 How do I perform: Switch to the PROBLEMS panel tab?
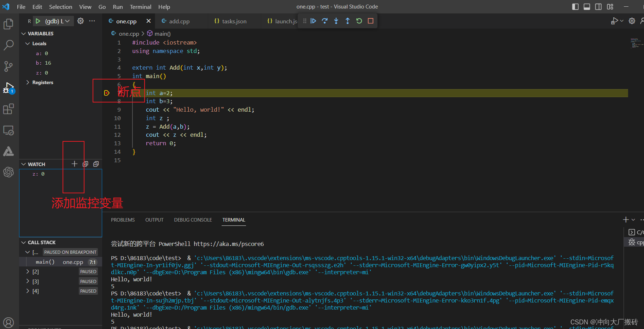123,220
